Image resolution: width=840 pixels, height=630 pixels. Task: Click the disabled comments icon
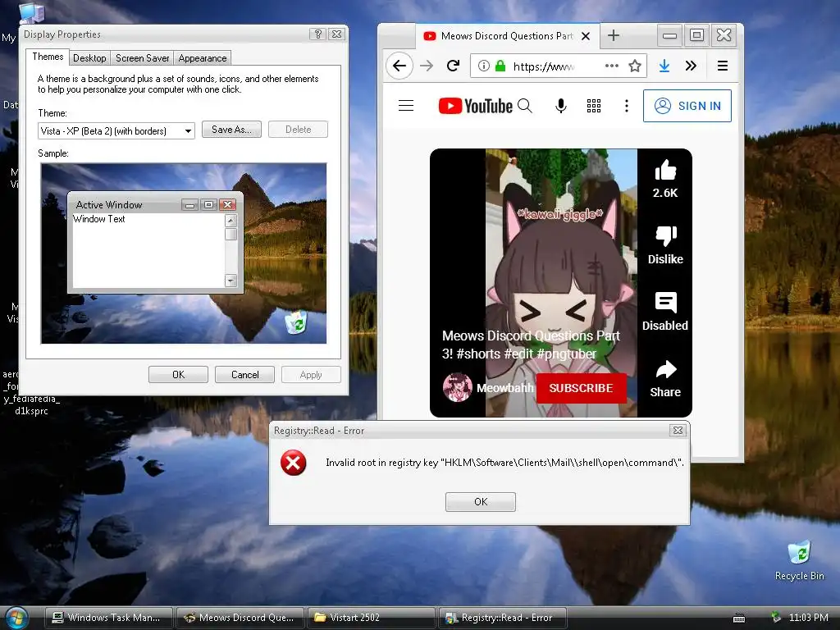tap(666, 303)
